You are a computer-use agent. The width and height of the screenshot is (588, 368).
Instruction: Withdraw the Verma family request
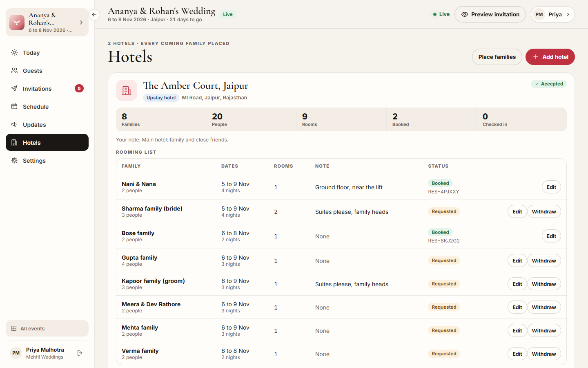pos(544,354)
